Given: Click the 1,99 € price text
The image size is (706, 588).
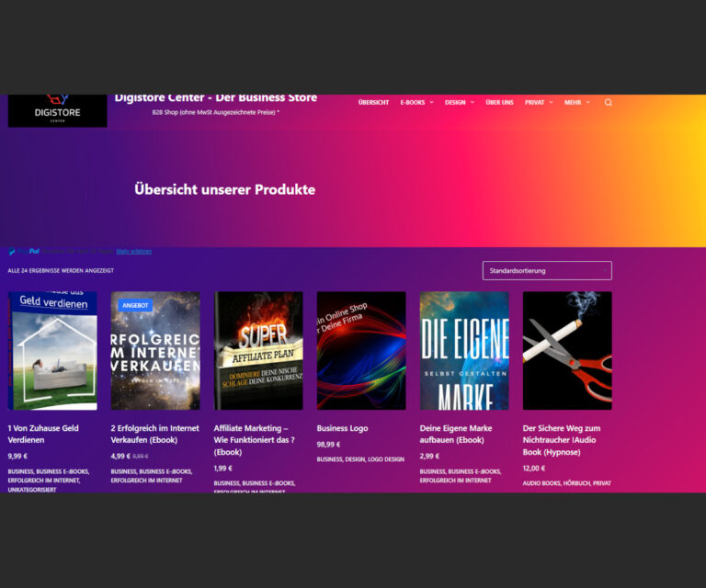Looking at the screenshot, I should click(222, 469).
